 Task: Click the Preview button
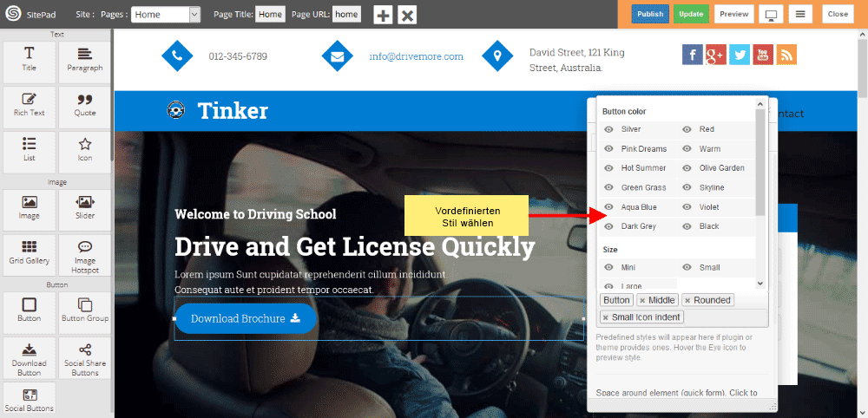tap(734, 15)
